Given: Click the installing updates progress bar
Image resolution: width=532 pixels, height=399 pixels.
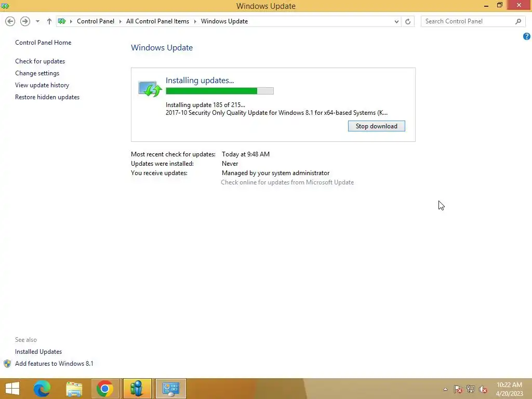Looking at the screenshot, I should [x=220, y=91].
